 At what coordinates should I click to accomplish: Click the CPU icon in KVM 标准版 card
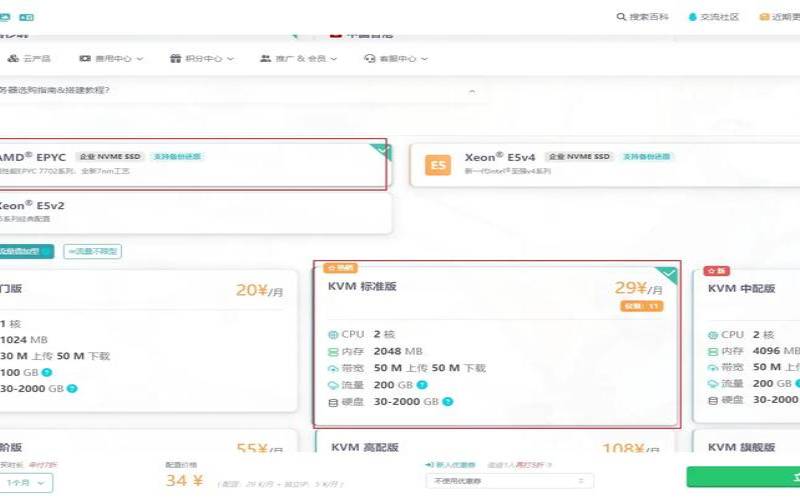pos(333,335)
